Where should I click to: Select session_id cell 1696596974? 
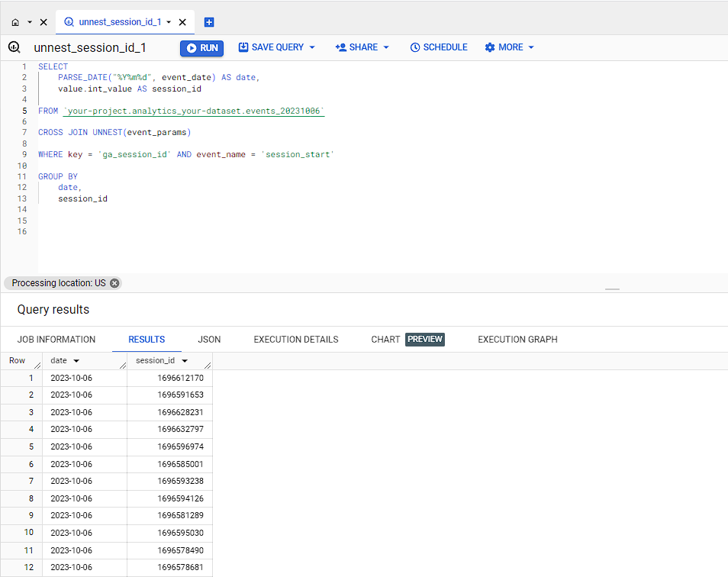point(169,446)
